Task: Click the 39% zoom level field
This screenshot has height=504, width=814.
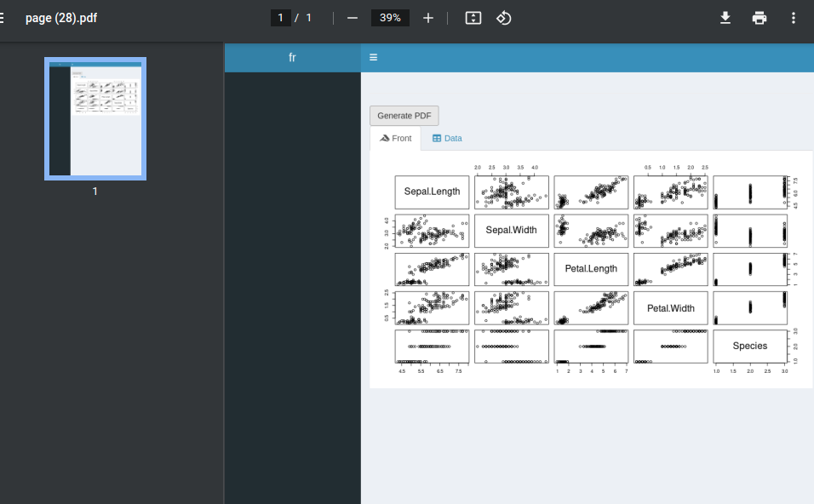Action: click(x=390, y=18)
